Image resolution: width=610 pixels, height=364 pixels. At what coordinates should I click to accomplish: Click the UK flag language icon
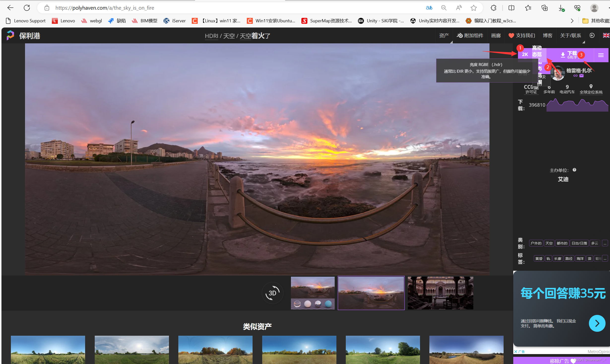(606, 35)
